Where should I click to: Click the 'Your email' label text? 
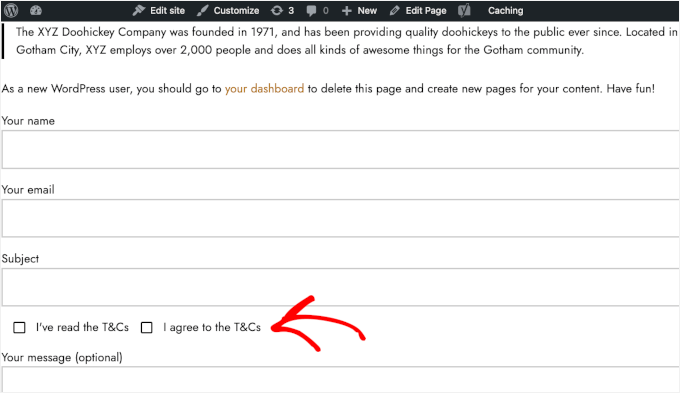(x=28, y=190)
